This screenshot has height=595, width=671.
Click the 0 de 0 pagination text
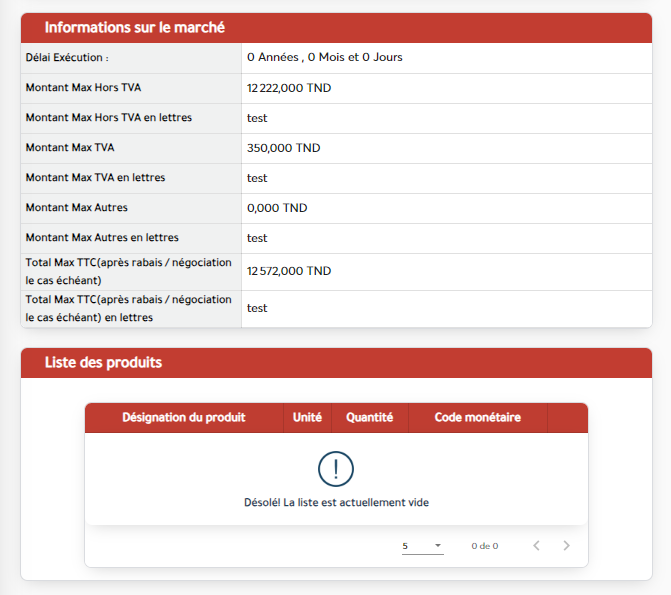pos(484,546)
